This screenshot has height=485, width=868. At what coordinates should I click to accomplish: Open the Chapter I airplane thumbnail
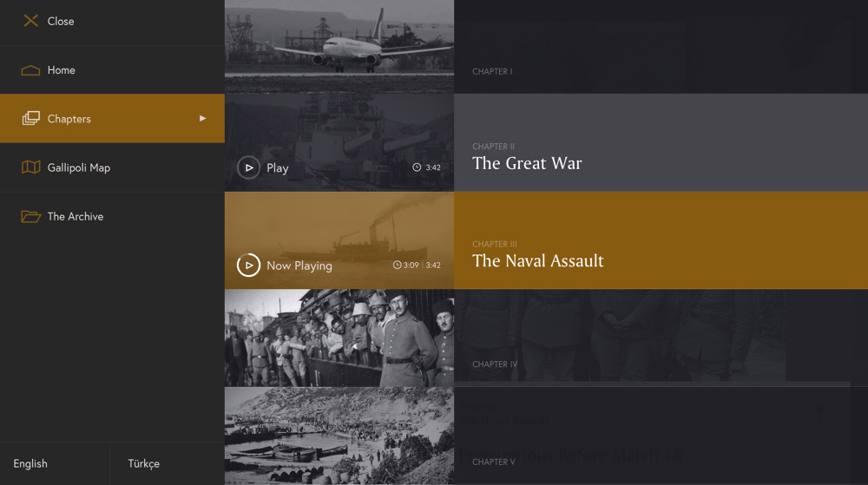339,46
